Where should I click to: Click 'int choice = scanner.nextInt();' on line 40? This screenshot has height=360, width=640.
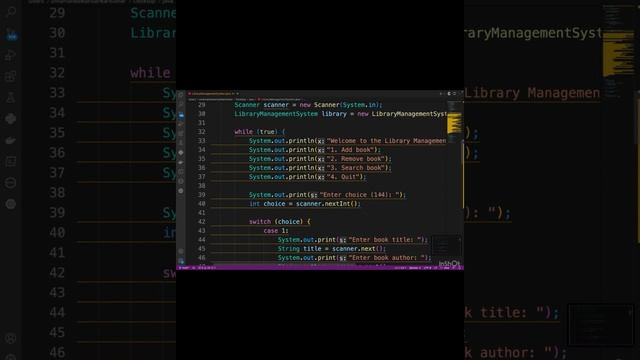pos(304,204)
